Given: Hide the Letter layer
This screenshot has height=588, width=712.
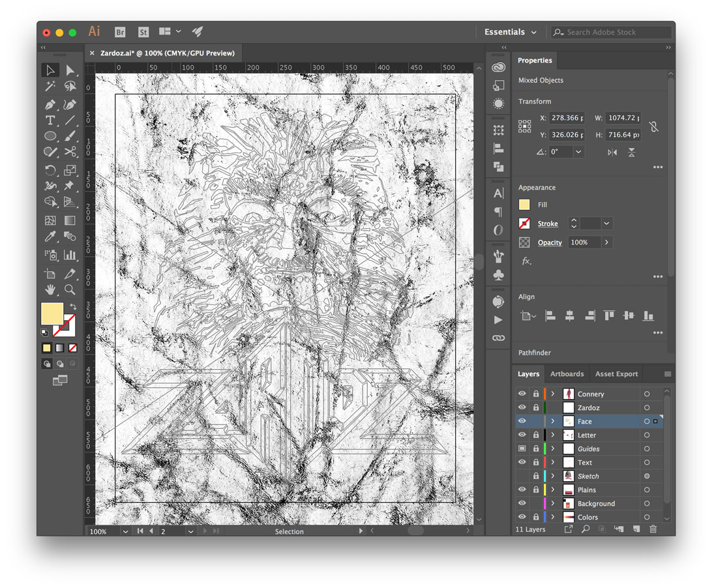Looking at the screenshot, I should point(522,435).
